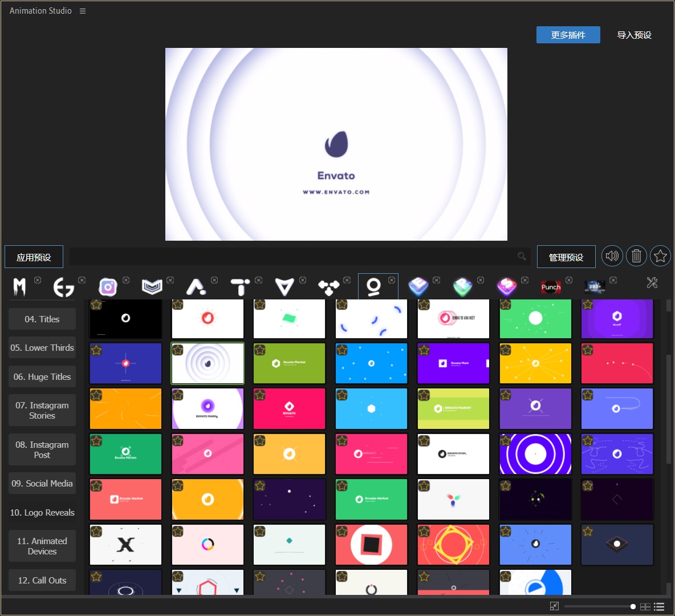Open the green stacked-layers preset pack
The width and height of the screenshot is (675, 616).
(x=463, y=287)
